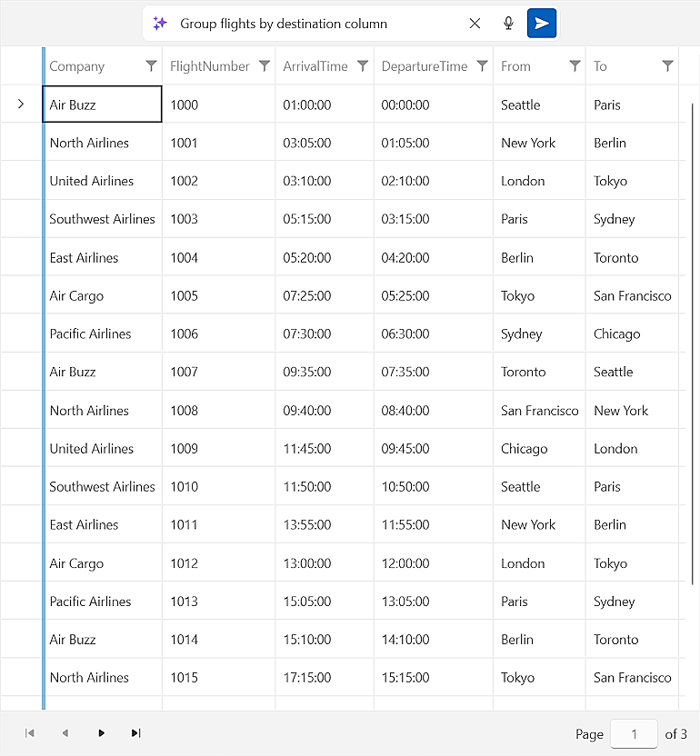Sort by the To column header
Screen dimensions: 700x756
click(x=600, y=66)
